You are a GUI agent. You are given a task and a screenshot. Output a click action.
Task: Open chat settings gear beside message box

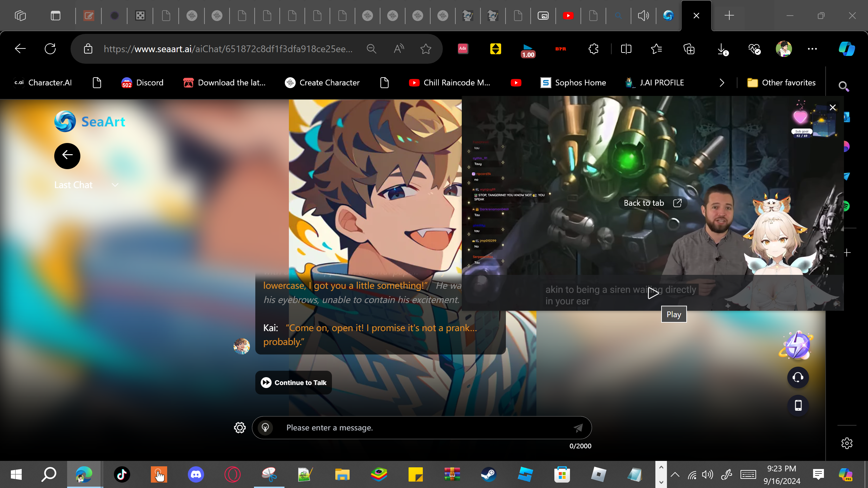(x=240, y=428)
